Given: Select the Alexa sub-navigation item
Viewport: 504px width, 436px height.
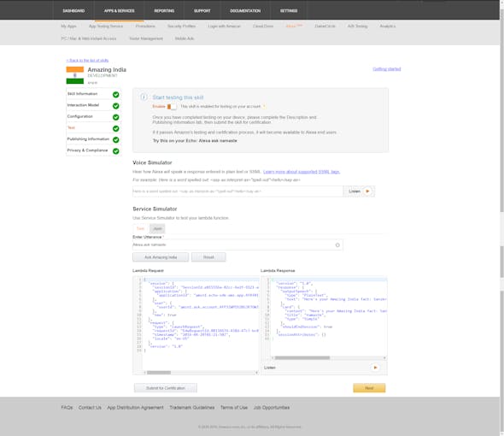Looking at the screenshot, I should [294, 26].
